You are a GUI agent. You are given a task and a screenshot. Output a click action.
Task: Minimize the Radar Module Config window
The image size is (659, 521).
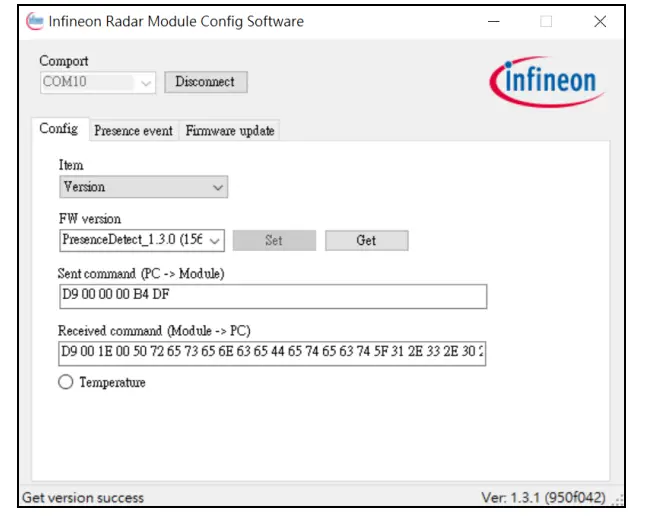click(494, 21)
